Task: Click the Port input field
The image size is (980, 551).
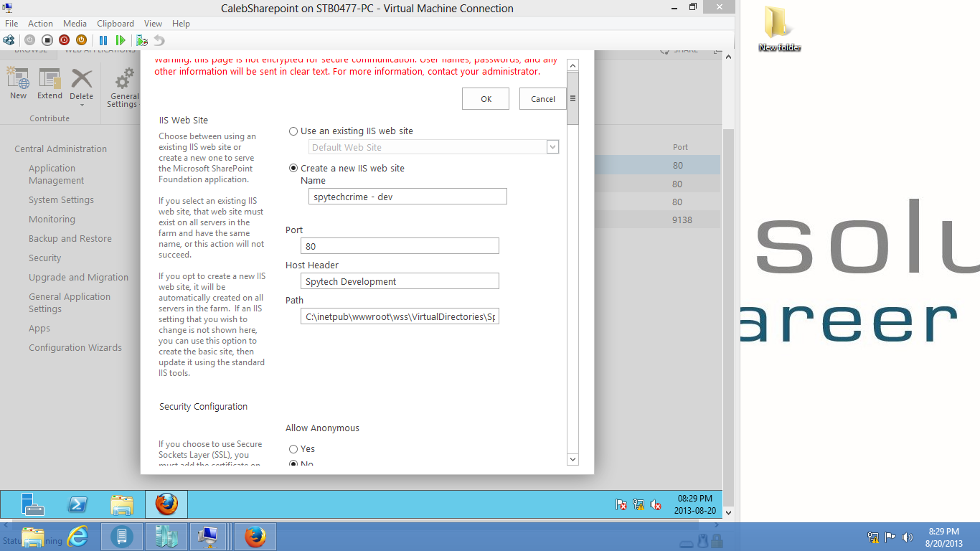Action: click(400, 246)
